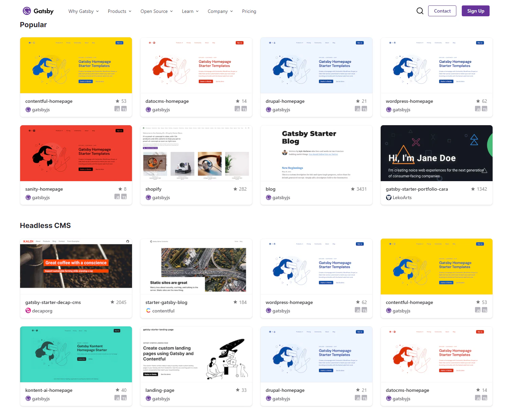This screenshot has width=511, height=420.
Task: Click star icon on starter-gatsby-blog card
Action: point(235,302)
